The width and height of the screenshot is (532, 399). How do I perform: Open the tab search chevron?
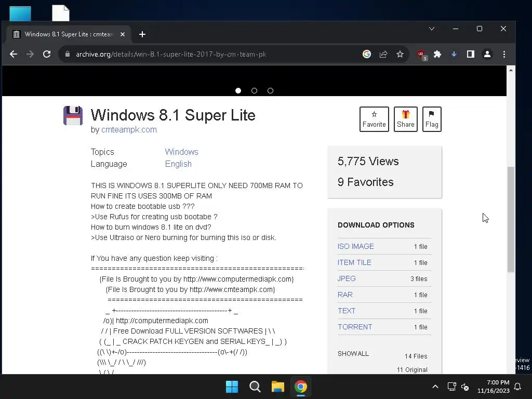[x=432, y=29]
